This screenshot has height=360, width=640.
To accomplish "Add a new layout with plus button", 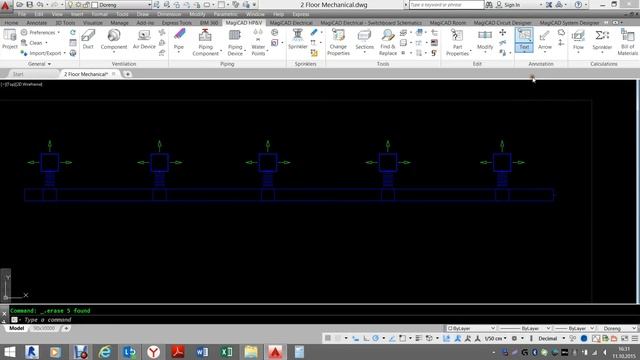I will (66, 328).
